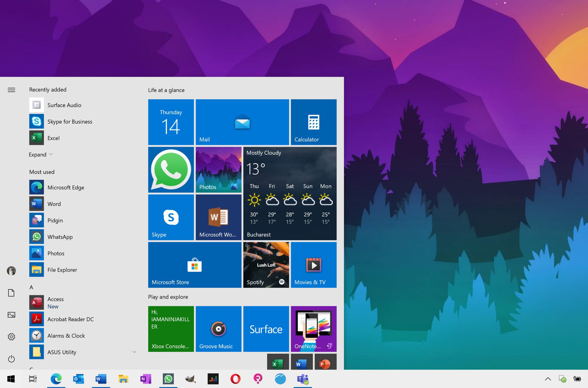Open Settings from the Start menu sidebar
This screenshot has width=588, height=388.
pyautogui.click(x=11, y=337)
